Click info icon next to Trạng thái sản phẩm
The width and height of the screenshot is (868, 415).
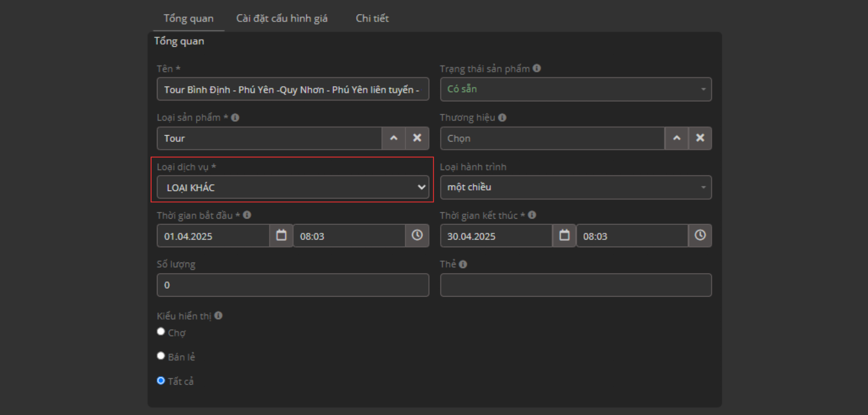(537, 68)
